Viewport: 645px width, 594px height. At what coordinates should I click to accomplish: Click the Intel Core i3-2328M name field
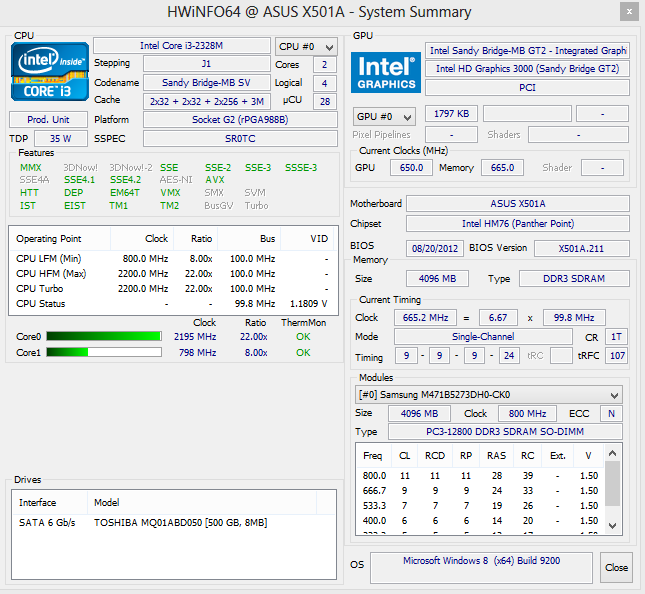click(x=181, y=46)
